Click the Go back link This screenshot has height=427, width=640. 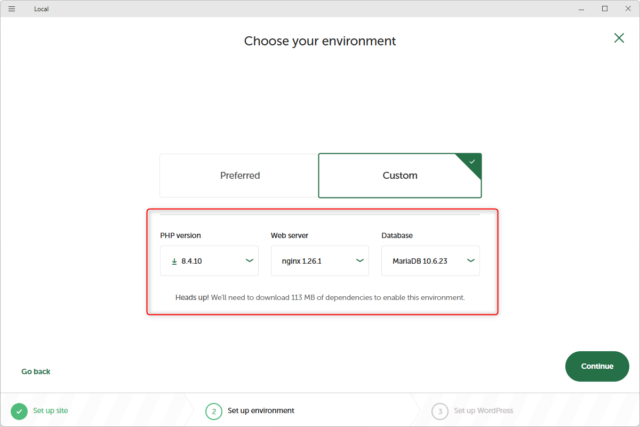pyautogui.click(x=36, y=371)
